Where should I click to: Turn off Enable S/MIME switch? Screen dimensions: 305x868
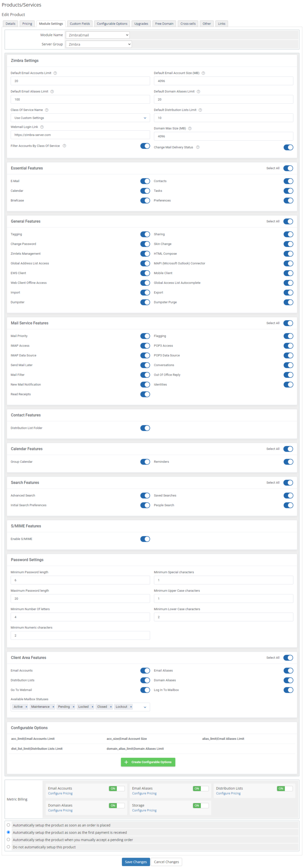point(145,539)
